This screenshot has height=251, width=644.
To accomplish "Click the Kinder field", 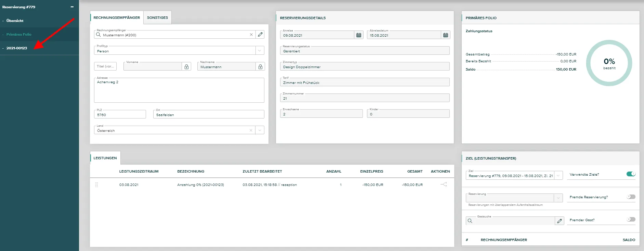I will click(x=408, y=114).
